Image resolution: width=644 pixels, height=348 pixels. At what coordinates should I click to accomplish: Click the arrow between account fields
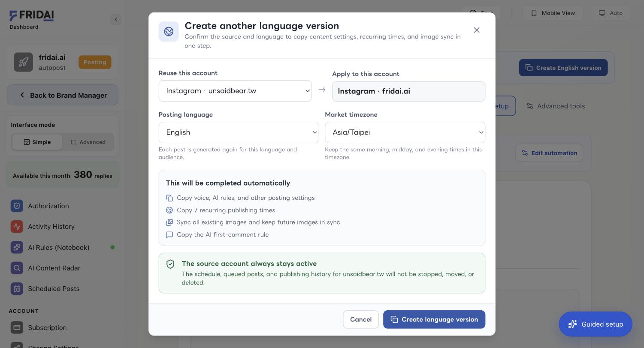(322, 90)
